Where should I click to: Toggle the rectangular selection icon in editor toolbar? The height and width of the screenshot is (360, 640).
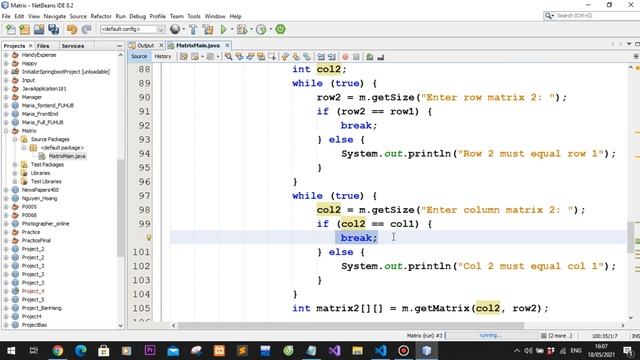[272, 57]
